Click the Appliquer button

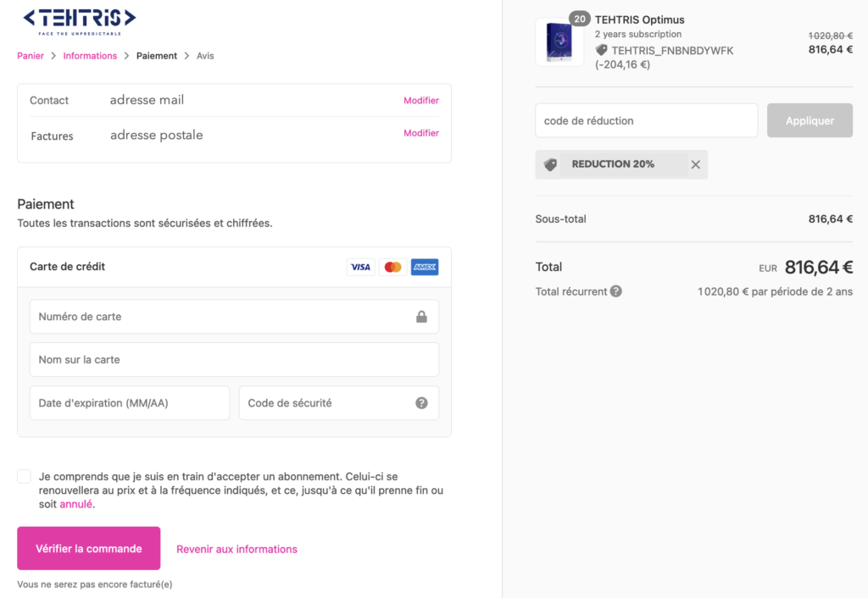pyautogui.click(x=810, y=120)
